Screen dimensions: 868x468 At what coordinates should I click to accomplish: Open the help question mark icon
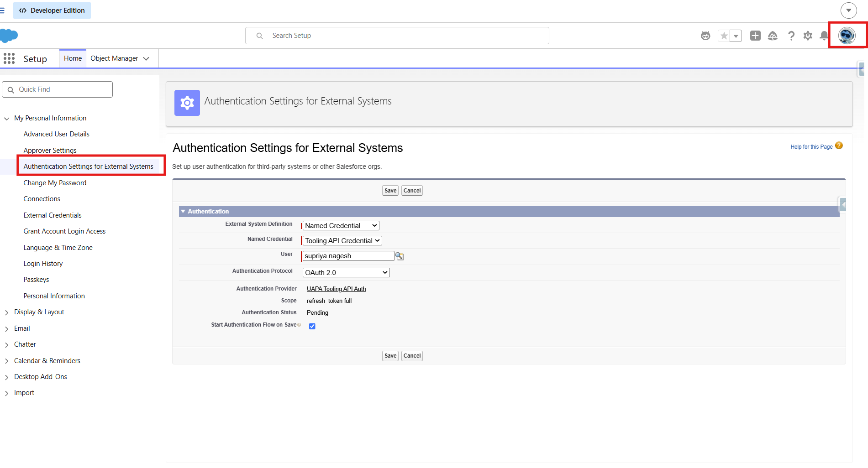point(791,36)
